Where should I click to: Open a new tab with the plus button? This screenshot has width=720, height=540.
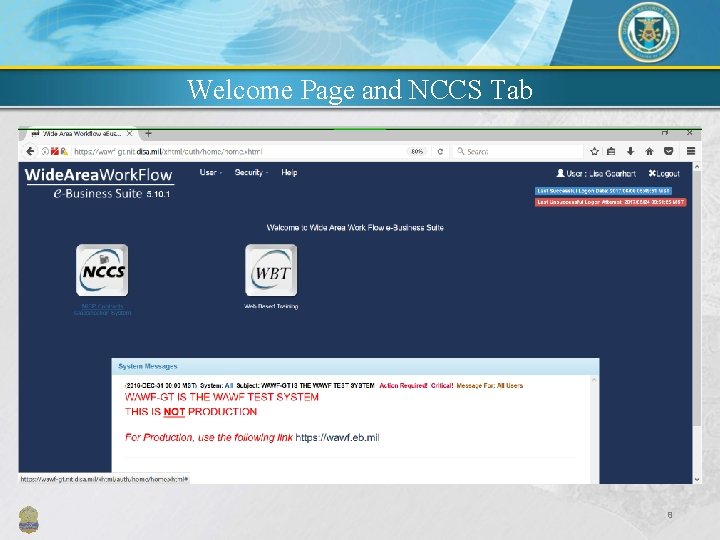[148, 134]
